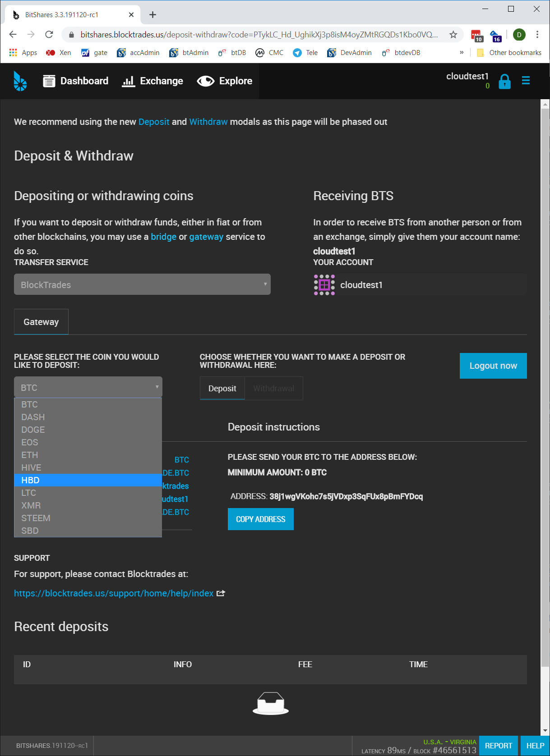Click the BitShares logo icon
Image resolution: width=550 pixels, height=756 pixels.
(20, 81)
